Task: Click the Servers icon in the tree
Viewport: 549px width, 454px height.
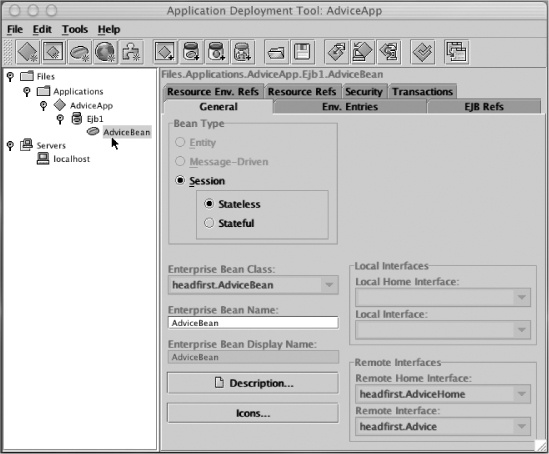Action: (x=27, y=145)
